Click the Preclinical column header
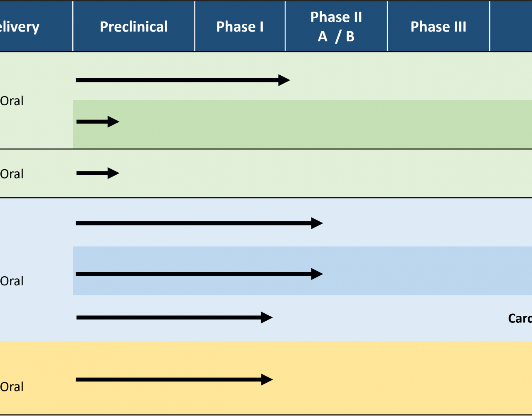The image size is (532, 416). [134, 26]
